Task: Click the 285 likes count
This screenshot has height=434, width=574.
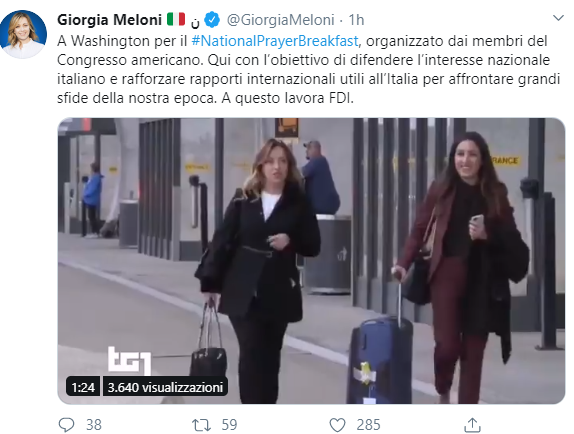Action: click(x=368, y=425)
